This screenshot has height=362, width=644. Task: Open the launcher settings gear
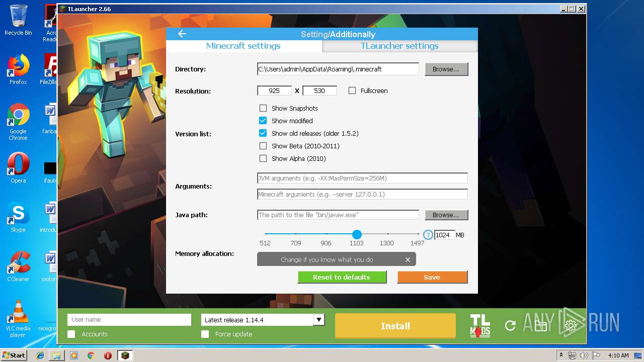tap(571, 326)
